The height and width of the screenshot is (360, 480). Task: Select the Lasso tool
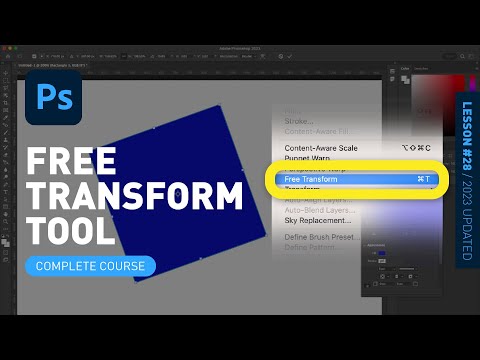pyautogui.click(x=6, y=88)
